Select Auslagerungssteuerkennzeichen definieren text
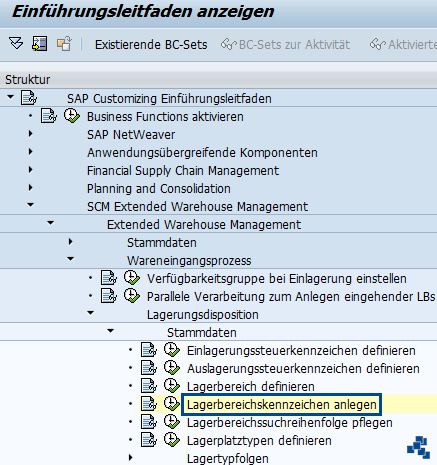Screen dimensions: 437x465 [303, 369]
